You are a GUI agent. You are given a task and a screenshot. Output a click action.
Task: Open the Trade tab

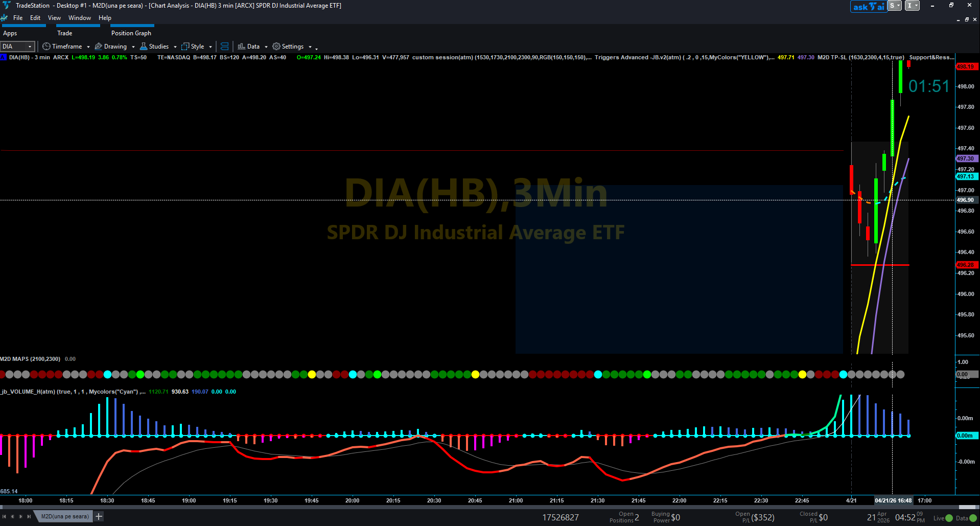coord(65,33)
